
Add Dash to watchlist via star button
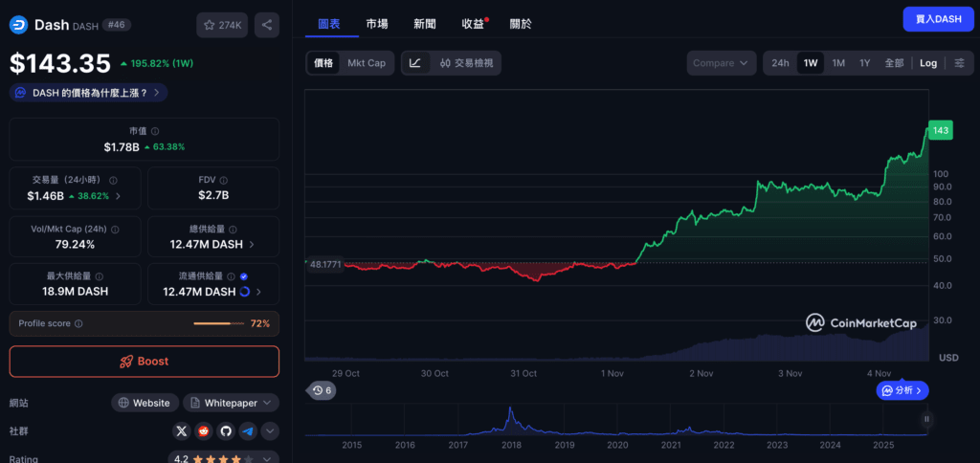coord(221,25)
